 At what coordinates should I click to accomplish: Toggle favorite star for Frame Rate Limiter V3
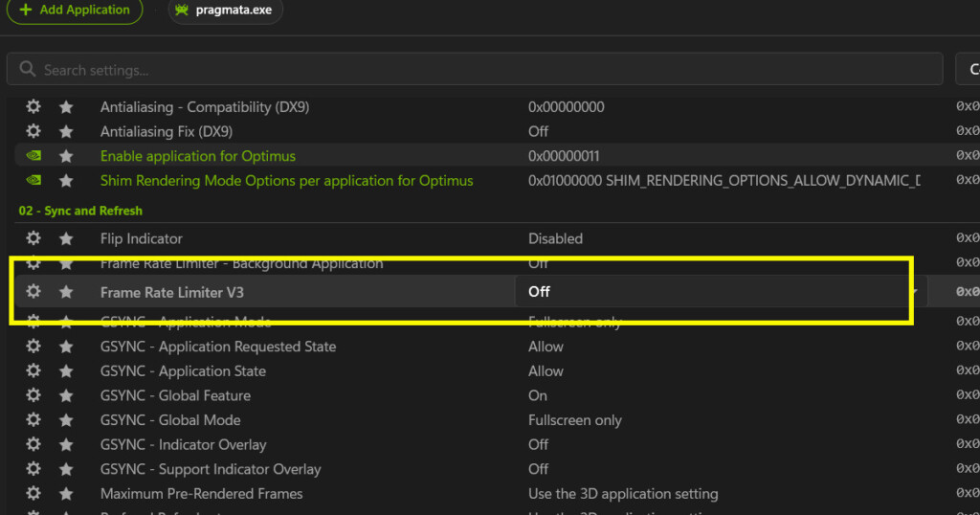(x=66, y=292)
